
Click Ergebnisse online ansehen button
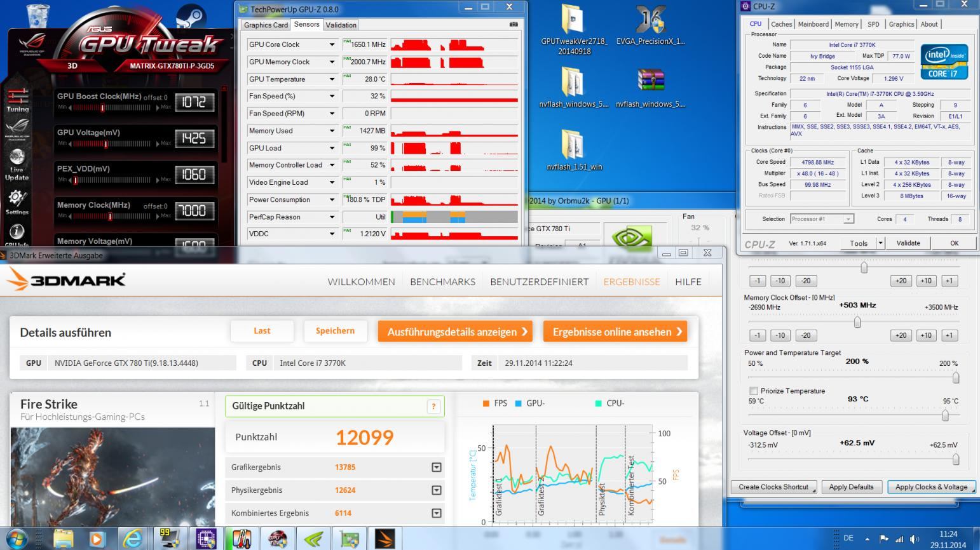[615, 332]
